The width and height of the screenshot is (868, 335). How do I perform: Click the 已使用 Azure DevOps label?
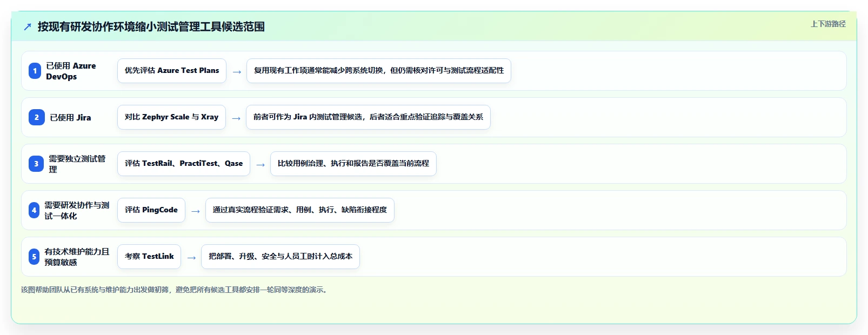[x=71, y=71]
